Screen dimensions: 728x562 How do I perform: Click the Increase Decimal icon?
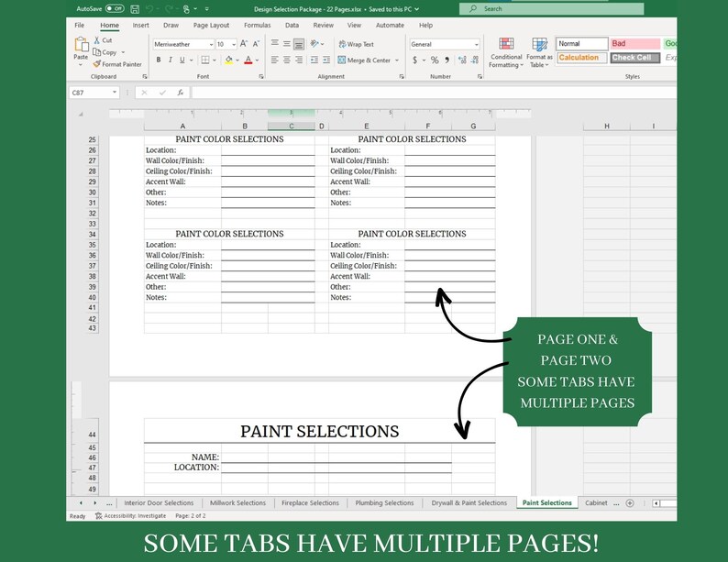(462, 60)
